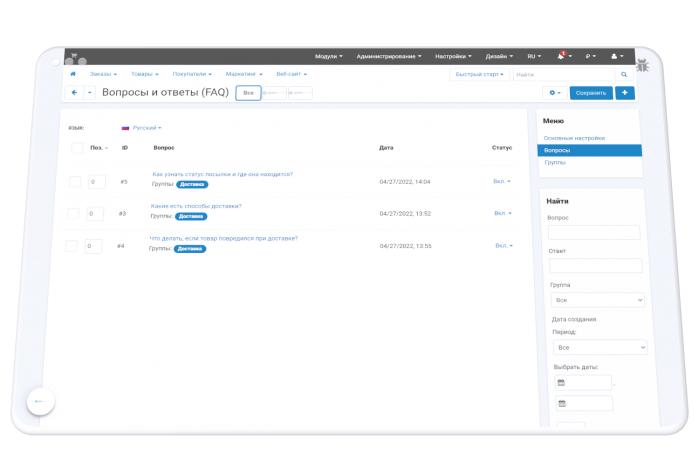Select Вопросы in sidebar menu
Screen dimensions: 700x466
pos(590,150)
